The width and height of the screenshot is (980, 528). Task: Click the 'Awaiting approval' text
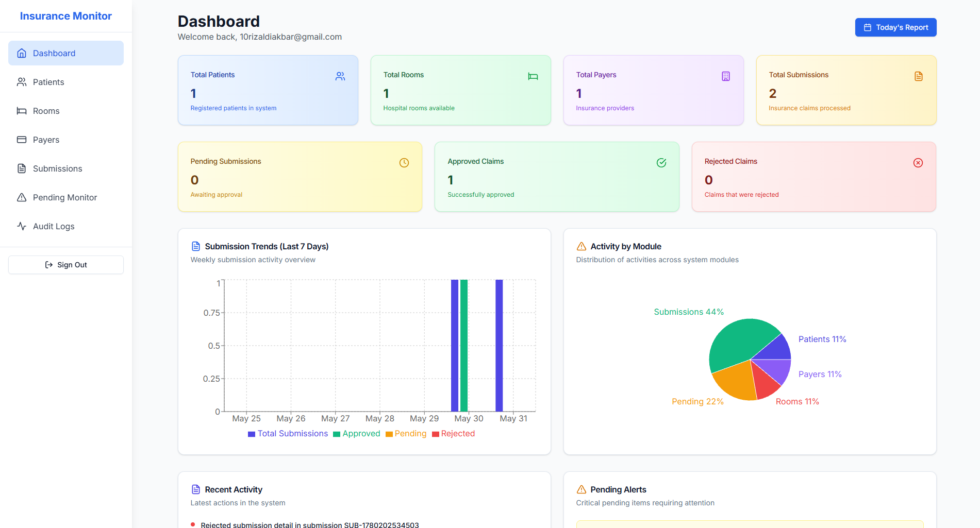(216, 195)
